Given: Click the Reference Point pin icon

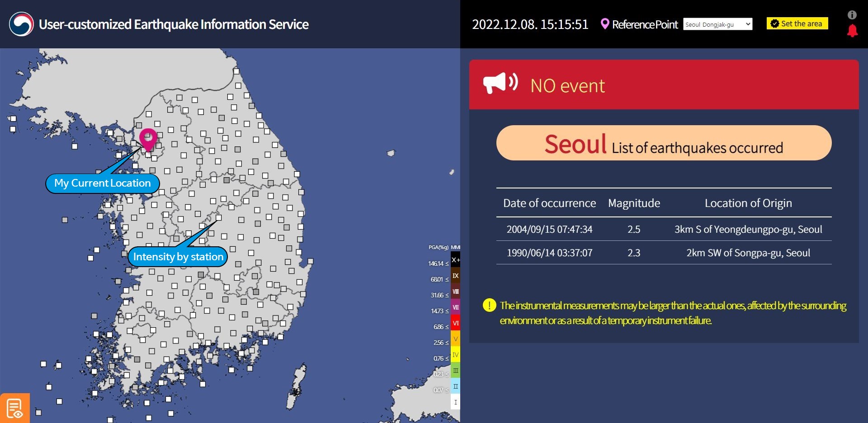Looking at the screenshot, I should 604,24.
